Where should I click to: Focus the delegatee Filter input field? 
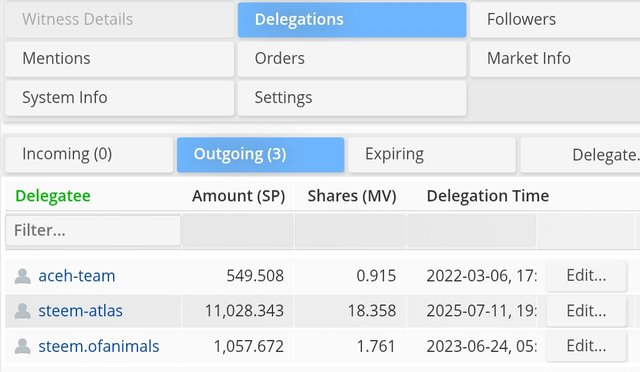93,231
